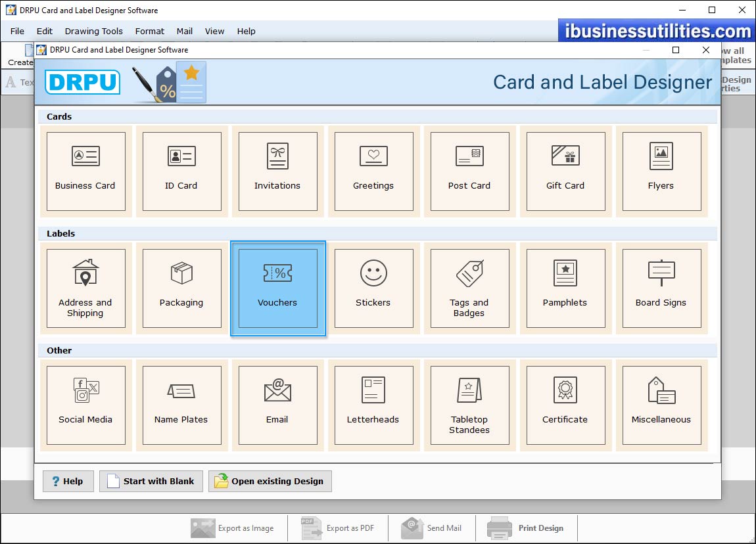The image size is (756, 544).
Task: Select the Vouchers label type
Action: pos(277,288)
